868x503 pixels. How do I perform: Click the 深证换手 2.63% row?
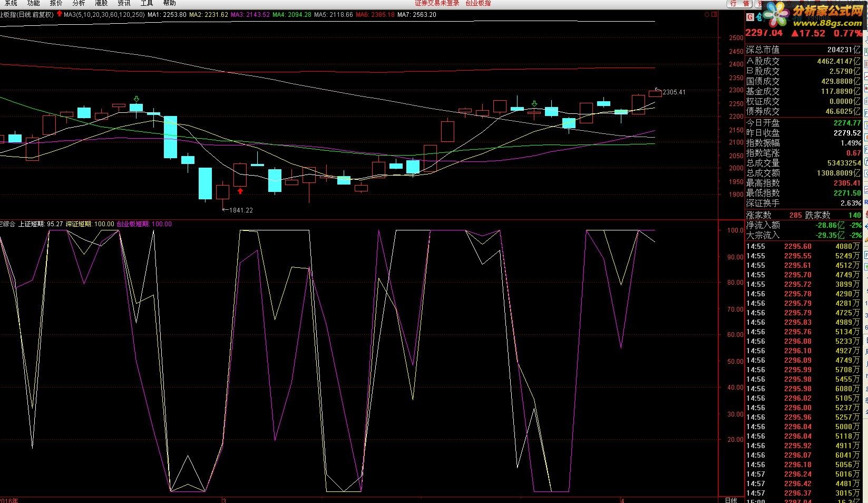pyautogui.click(x=804, y=203)
